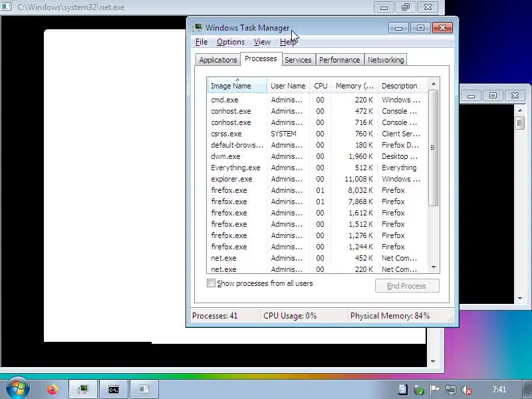Image resolution: width=532 pixels, height=399 pixels.
Task: Show the desktop via the taskbar corner
Action: click(x=527, y=389)
